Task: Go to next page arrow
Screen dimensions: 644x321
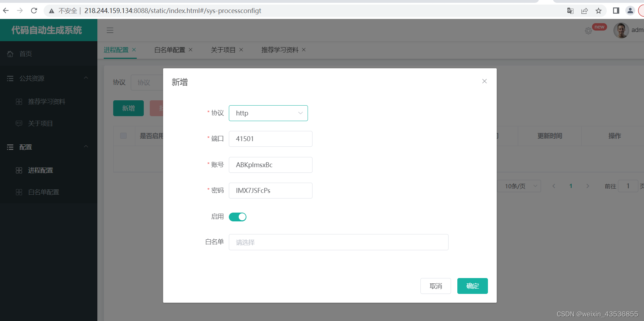Action: point(588,186)
